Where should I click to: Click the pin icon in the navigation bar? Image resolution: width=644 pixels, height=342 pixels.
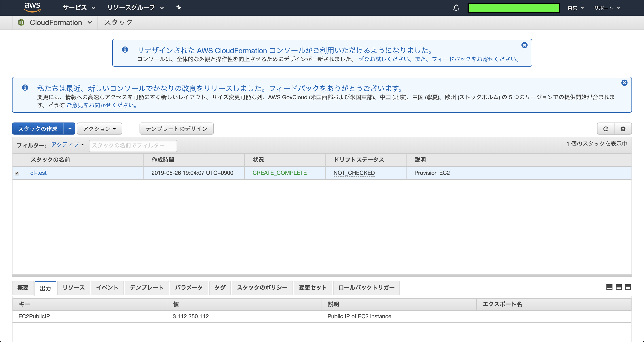(x=179, y=8)
